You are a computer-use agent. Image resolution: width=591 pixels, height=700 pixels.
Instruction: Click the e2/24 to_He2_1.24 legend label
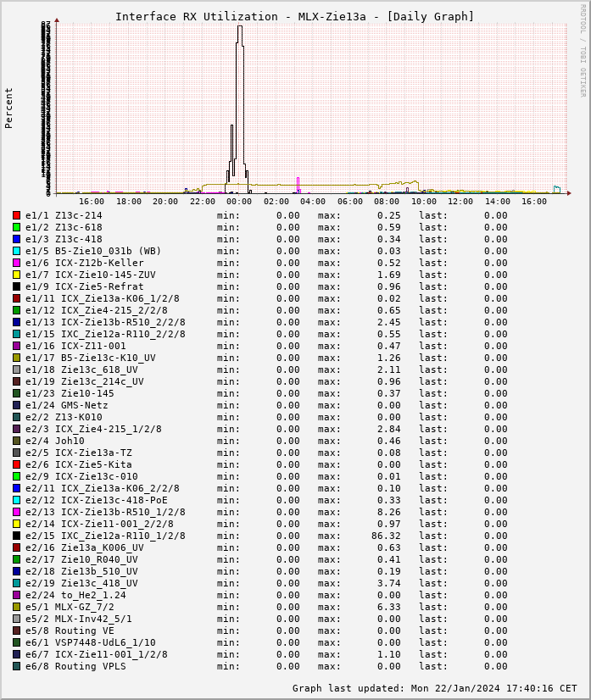tap(75, 595)
